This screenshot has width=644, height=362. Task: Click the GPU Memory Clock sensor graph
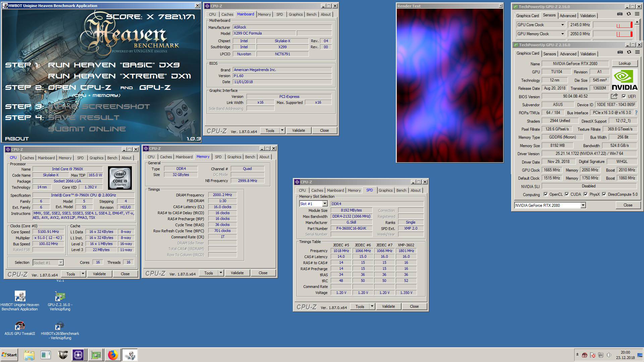click(613, 34)
